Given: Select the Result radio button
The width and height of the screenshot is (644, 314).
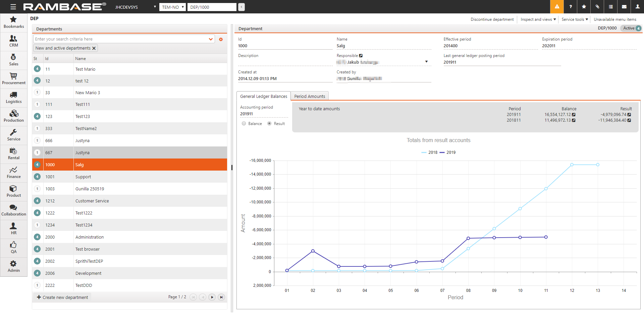Looking at the screenshot, I should (269, 124).
